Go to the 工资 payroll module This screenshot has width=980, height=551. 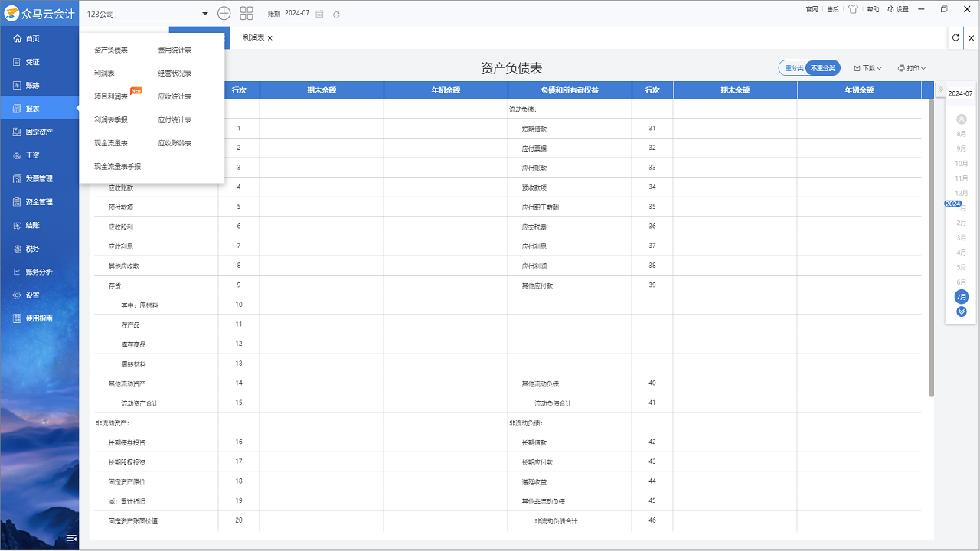pyautogui.click(x=31, y=155)
